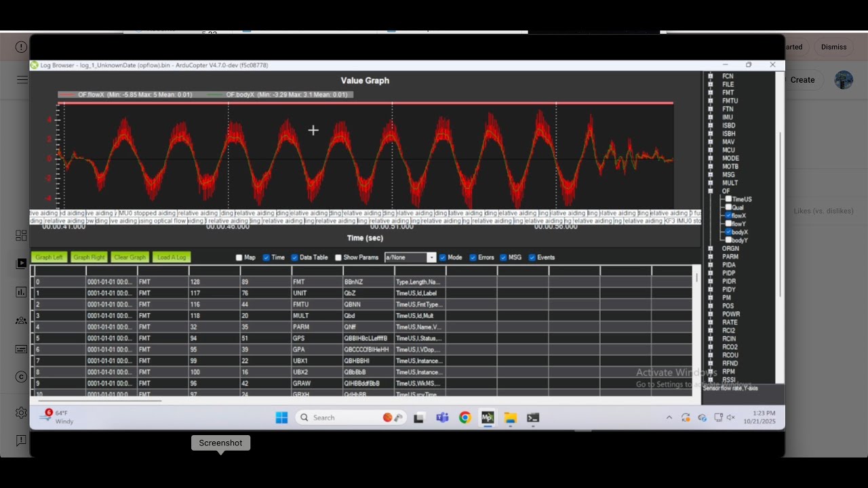Open the Windows Start menu

[x=281, y=418]
